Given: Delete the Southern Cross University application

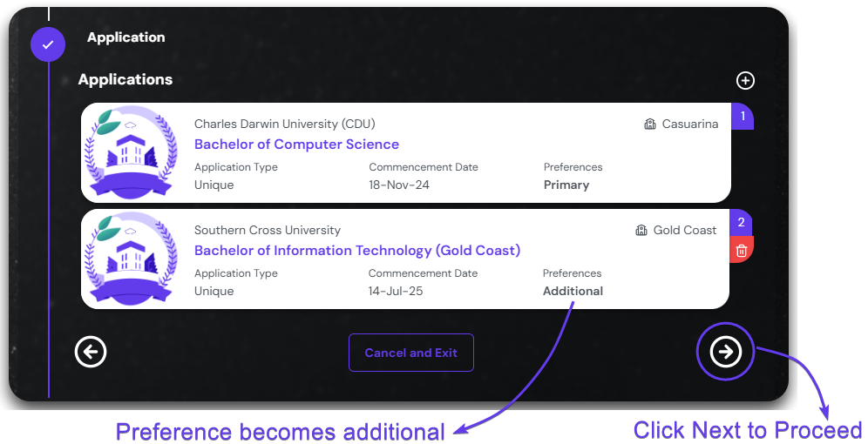Looking at the screenshot, I should pyautogui.click(x=742, y=251).
